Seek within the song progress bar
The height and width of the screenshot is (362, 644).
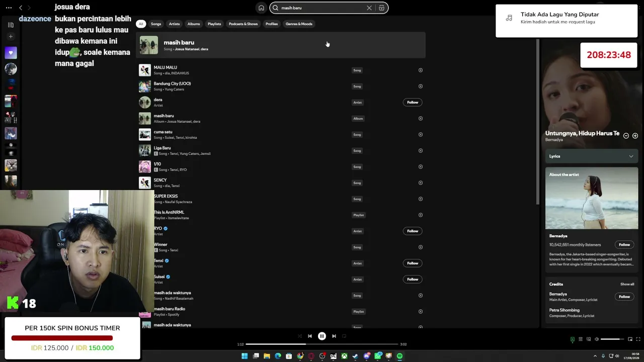pos(322,344)
